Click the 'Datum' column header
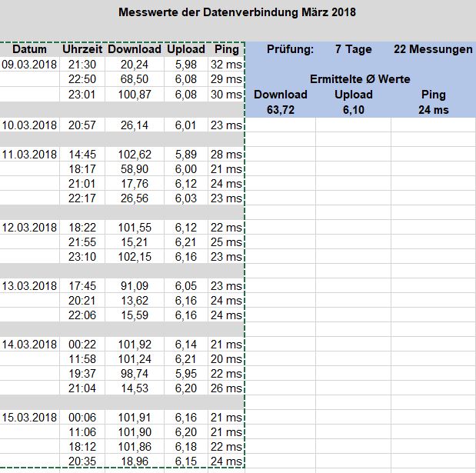 click(x=29, y=49)
